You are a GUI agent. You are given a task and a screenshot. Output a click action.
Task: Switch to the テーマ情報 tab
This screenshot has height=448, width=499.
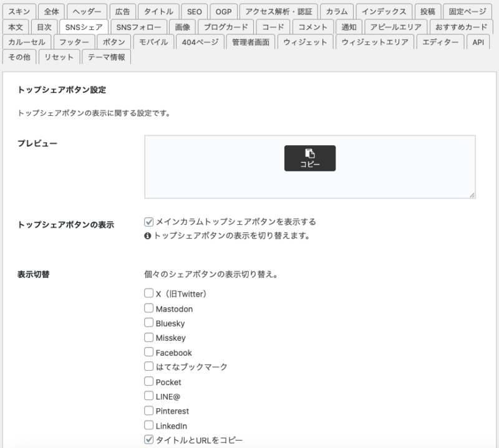coord(106,57)
